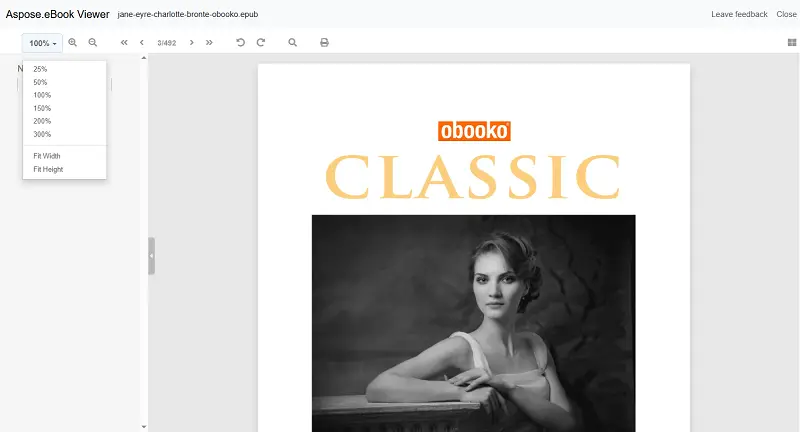Close the eBook viewer
Screen dimensions: 800x432
(786, 14)
